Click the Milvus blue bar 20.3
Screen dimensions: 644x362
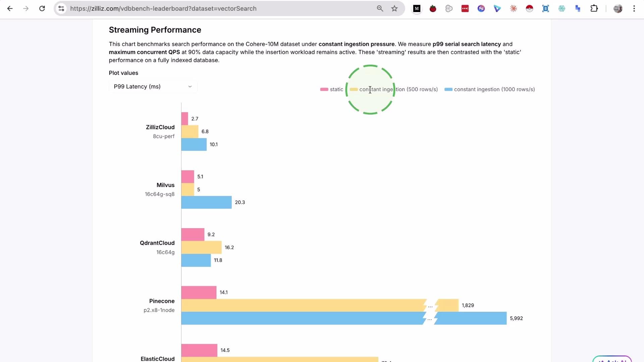[207, 202]
